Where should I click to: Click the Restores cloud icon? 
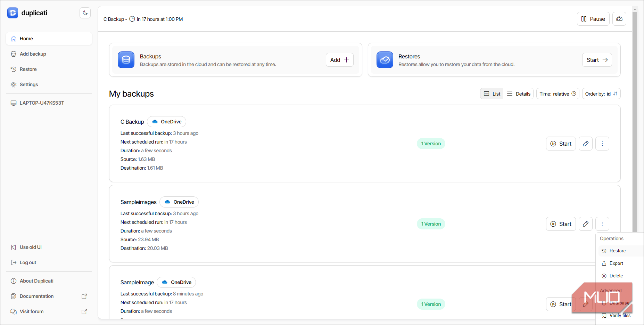click(385, 60)
